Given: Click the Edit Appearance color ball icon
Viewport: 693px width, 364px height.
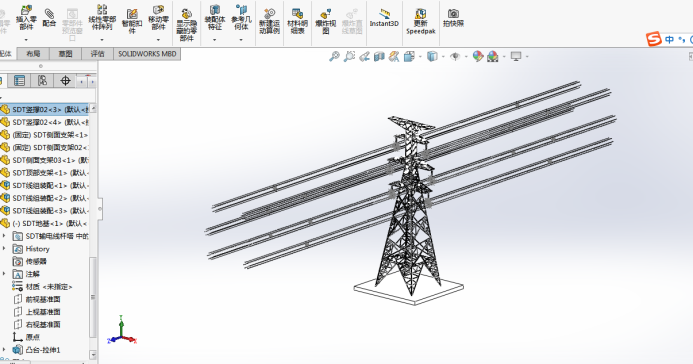Looking at the screenshot, I should pos(478,57).
